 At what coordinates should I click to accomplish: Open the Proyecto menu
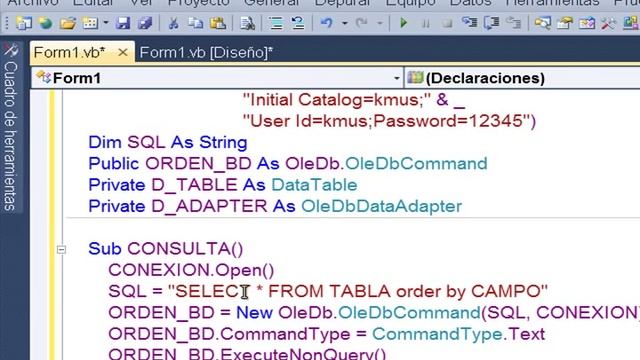[199, 2]
